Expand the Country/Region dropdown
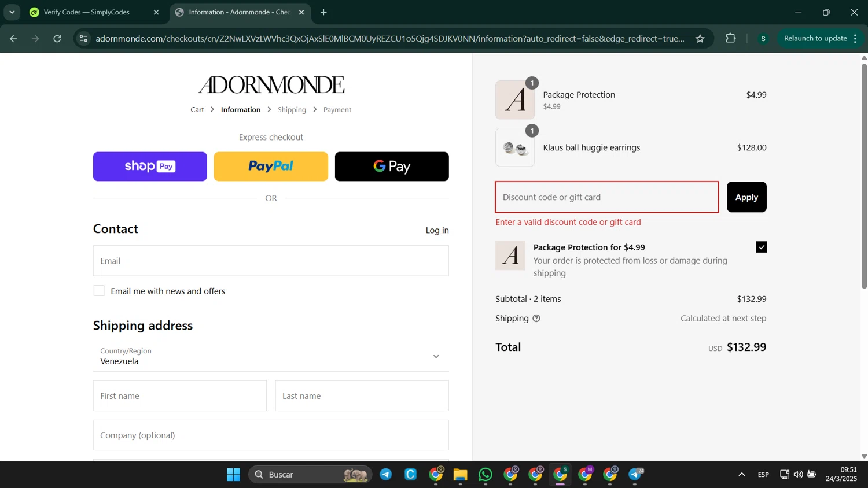 (x=271, y=356)
